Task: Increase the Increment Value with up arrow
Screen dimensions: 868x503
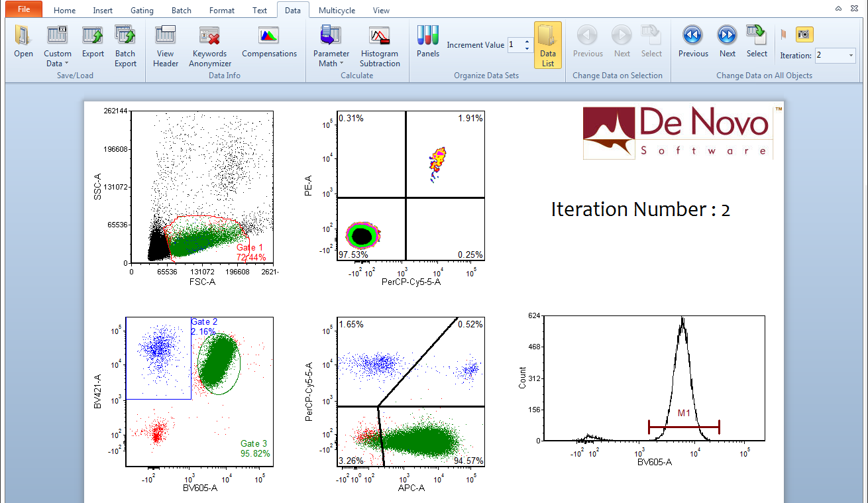Action: 527,42
